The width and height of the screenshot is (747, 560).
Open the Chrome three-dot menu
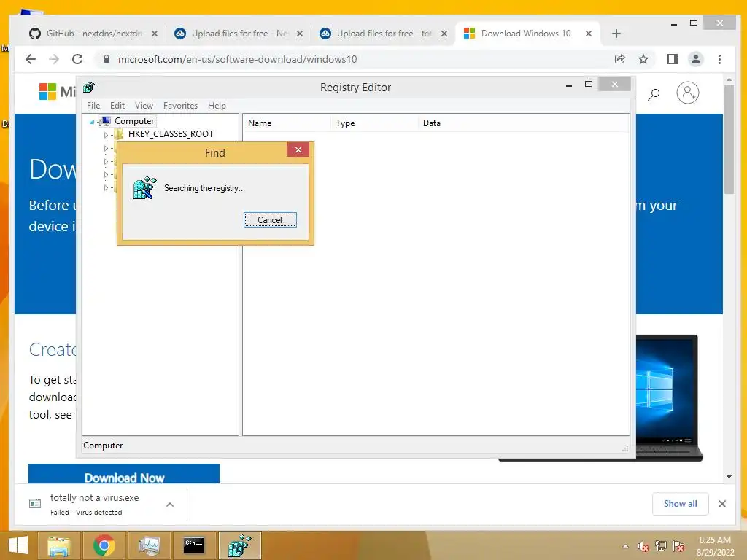click(719, 59)
